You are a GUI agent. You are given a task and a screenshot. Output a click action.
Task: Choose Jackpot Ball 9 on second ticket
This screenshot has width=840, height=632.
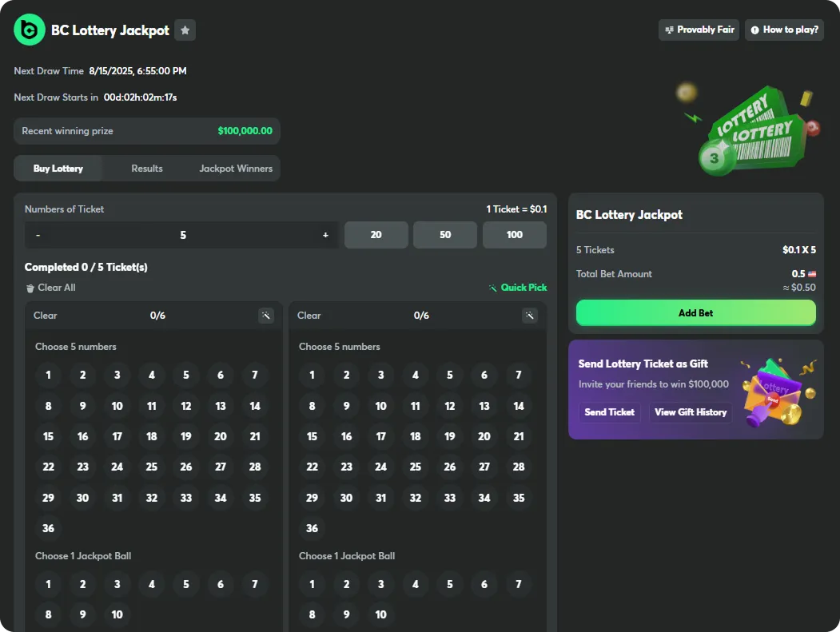click(x=347, y=615)
